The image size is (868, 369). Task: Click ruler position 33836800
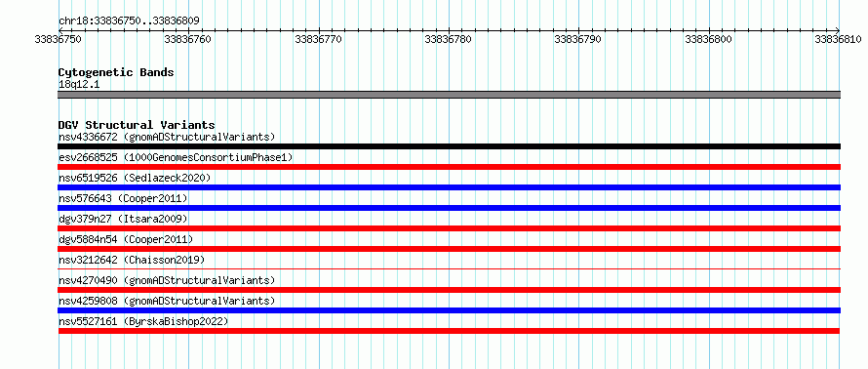click(x=709, y=39)
